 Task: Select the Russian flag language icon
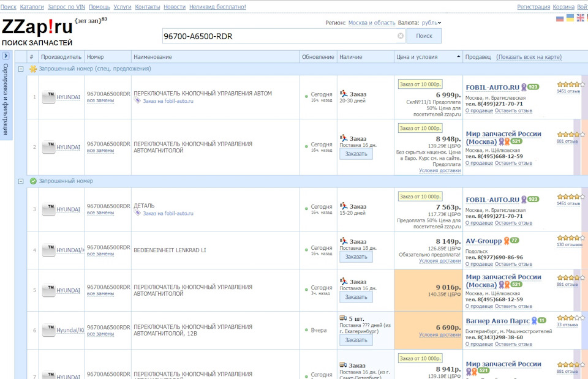tap(560, 18)
